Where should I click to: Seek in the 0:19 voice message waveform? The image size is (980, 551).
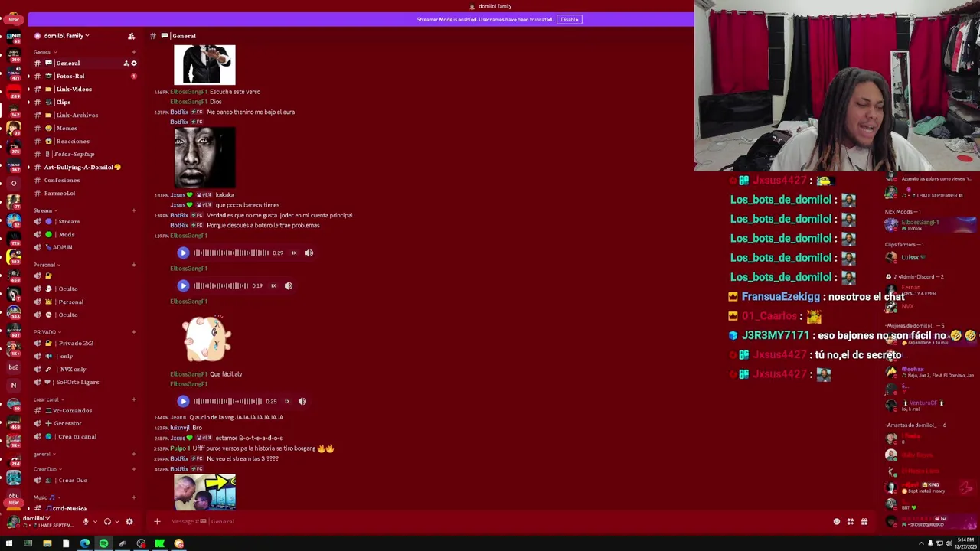(221, 285)
